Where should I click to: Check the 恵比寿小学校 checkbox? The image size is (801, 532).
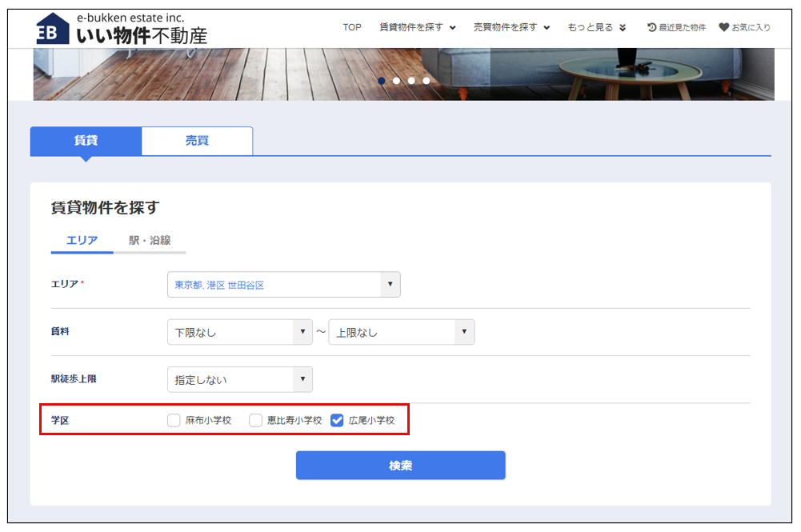256,420
